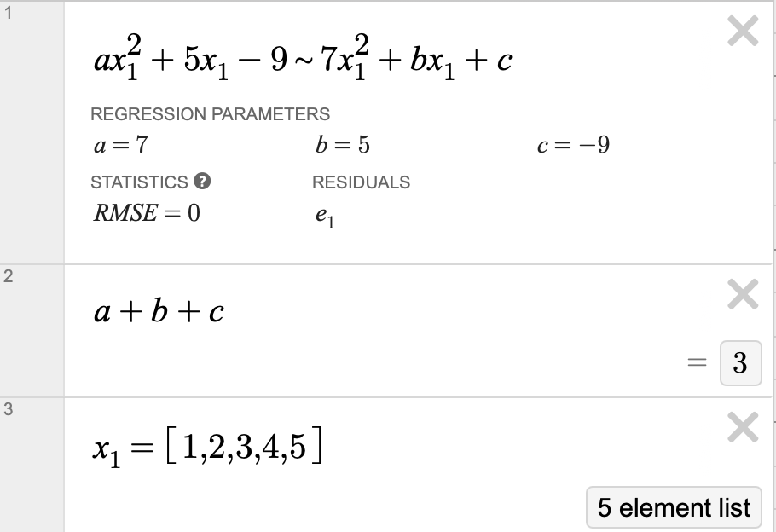Image resolution: width=776 pixels, height=532 pixels.
Task: Click the a = 7 regression parameter
Action: tap(121, 145)
